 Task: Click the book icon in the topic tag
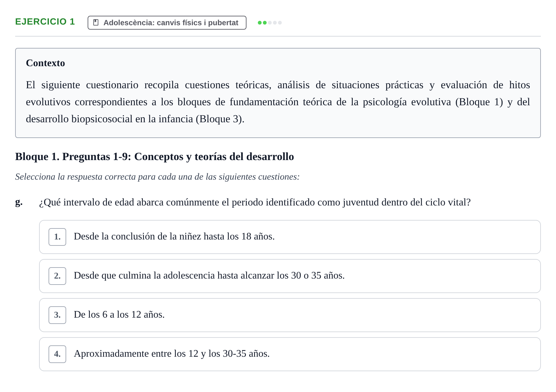click(x=96, y=23)
